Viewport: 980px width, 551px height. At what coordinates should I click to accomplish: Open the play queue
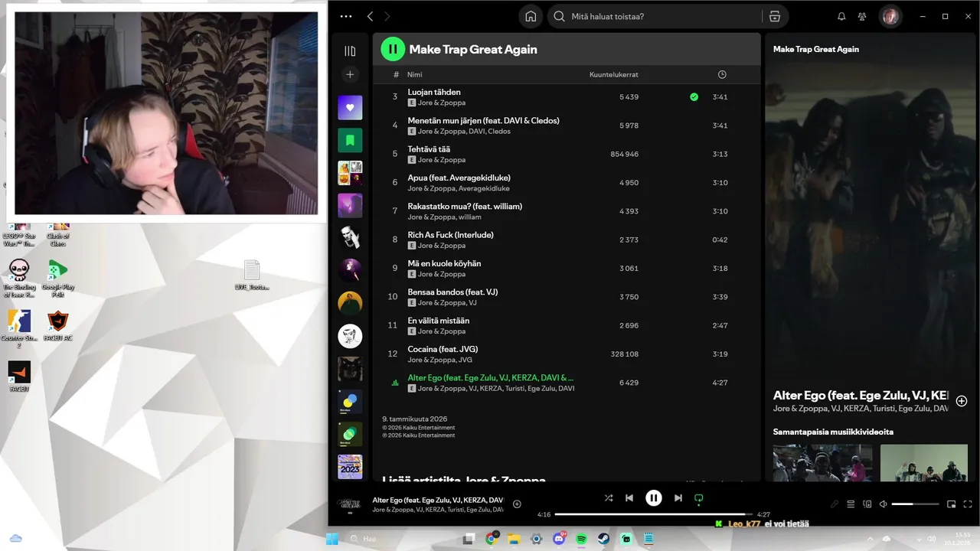pos(851,504)
